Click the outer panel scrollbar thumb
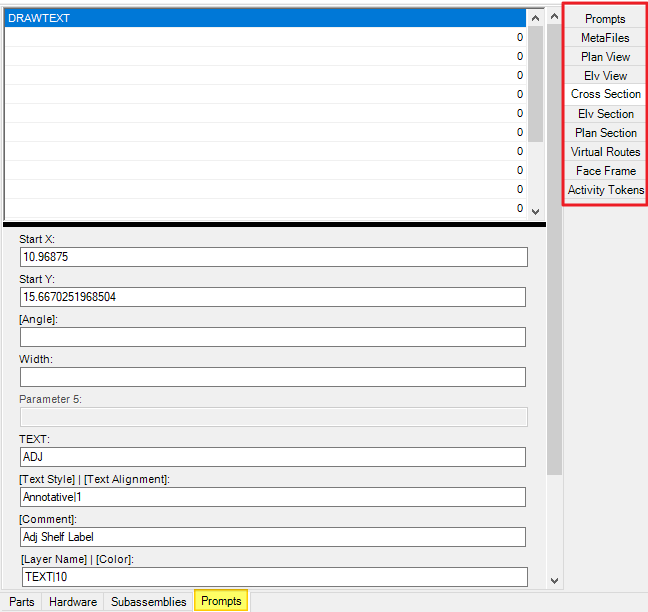Viewport: 648px width, 612px height. pyautogui.click(x=555, y=250)
